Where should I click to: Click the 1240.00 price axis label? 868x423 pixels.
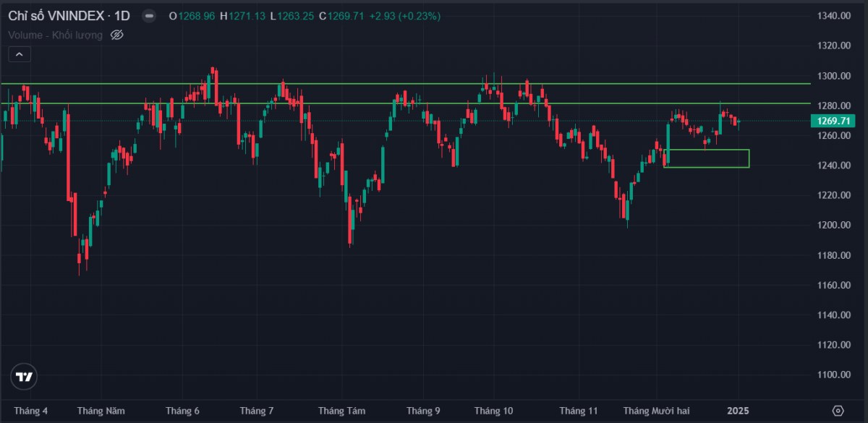[833, 166]
